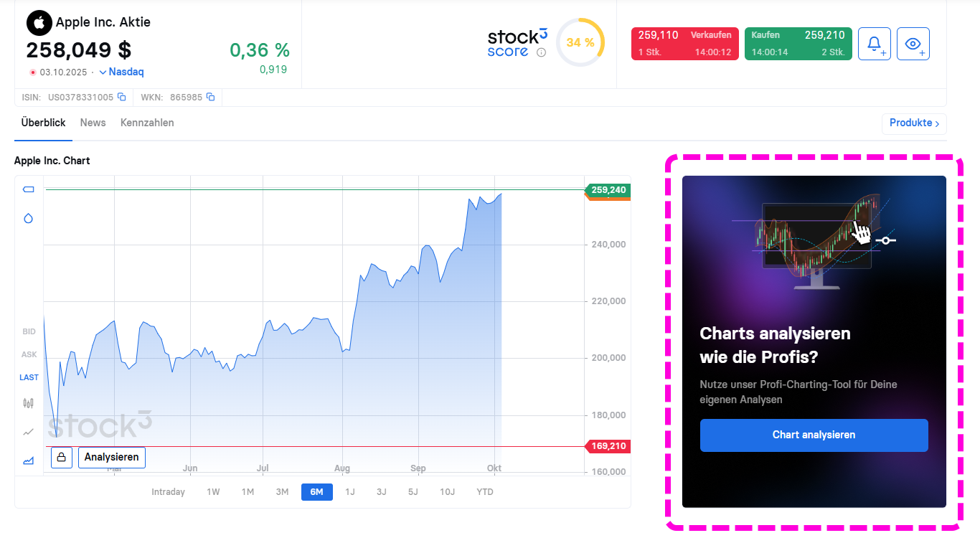The width and height of the screenshot is (980, 538).
Task: Click the lock icon on chart
Action: (62, 457)
